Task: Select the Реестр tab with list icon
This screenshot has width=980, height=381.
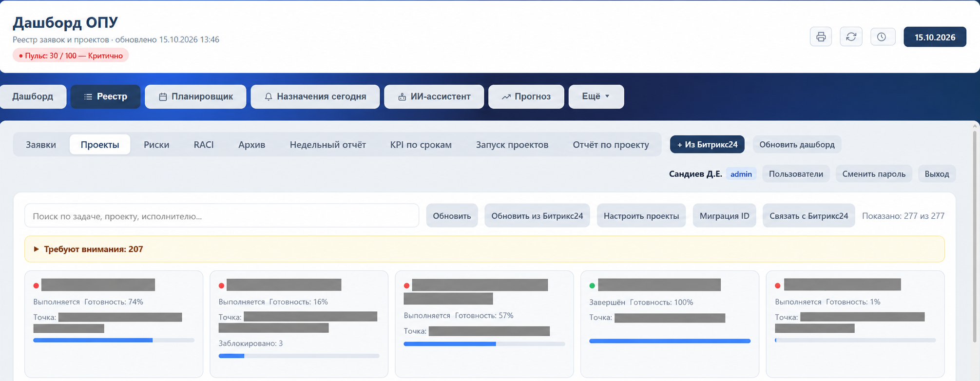Action: (x=105, y=96)
